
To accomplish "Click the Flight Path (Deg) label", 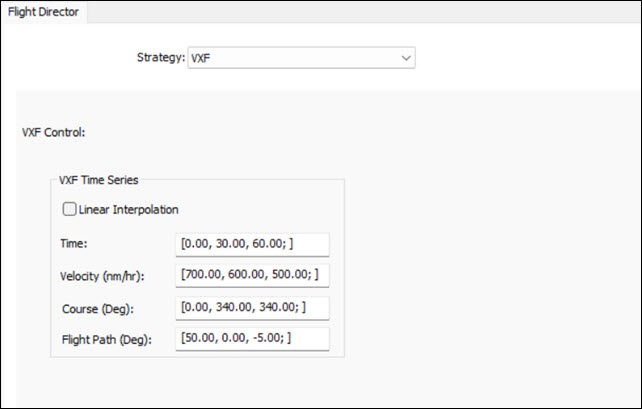I will pos(105,340).
